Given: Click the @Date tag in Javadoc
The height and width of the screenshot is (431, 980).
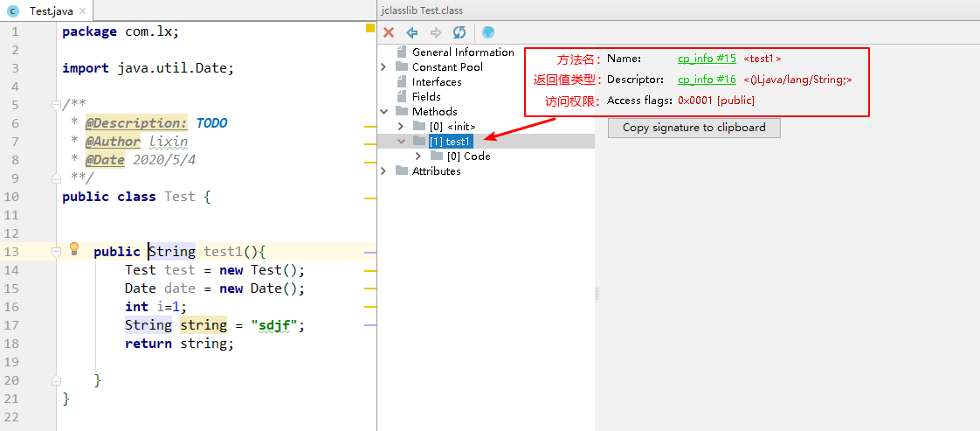Looking at the screenshot, I should pos(105,160).
